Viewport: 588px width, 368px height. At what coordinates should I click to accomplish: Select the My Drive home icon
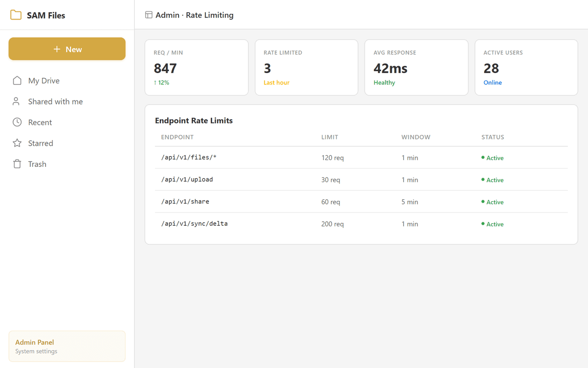point(17,80)
